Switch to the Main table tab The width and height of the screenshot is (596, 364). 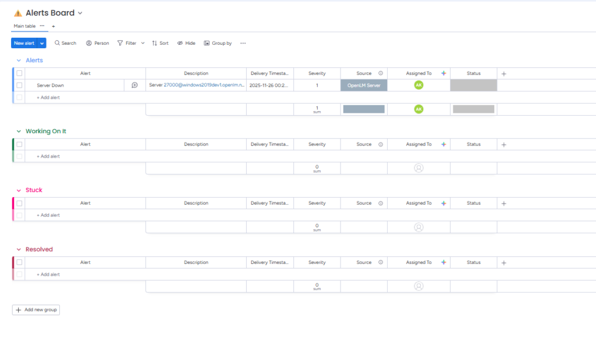click(x=24, y=26)
